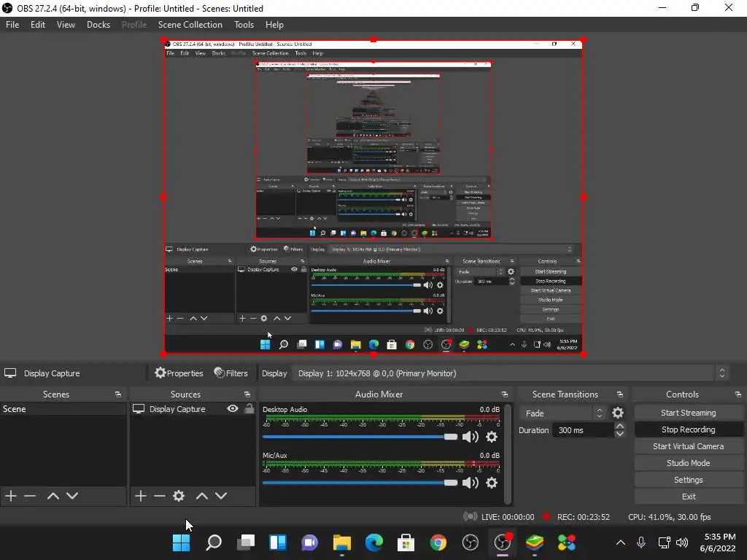
Task: Click the preview canvas display capture
Action: point(373,197)
